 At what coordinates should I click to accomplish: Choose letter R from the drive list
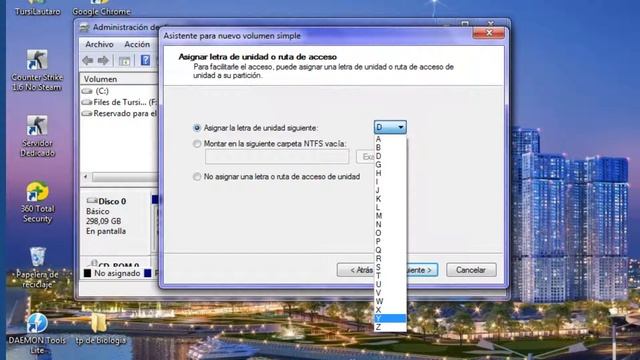[390, 258]
